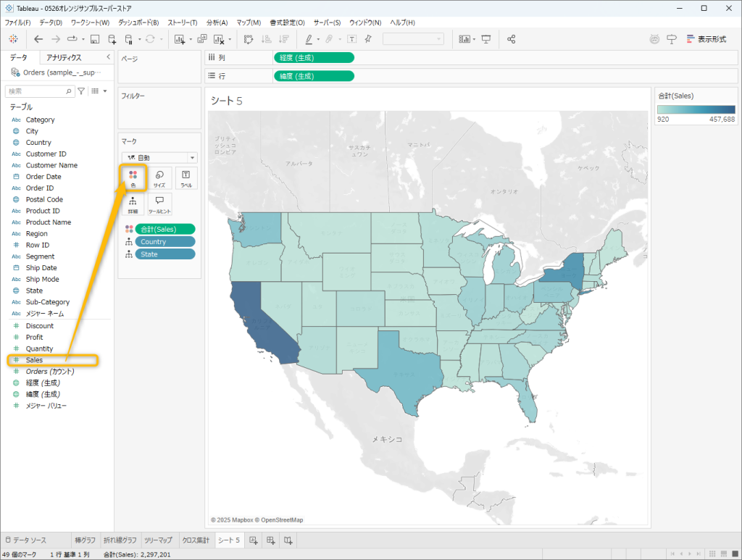Expand the data pane view options dropdown

point(99,91)
